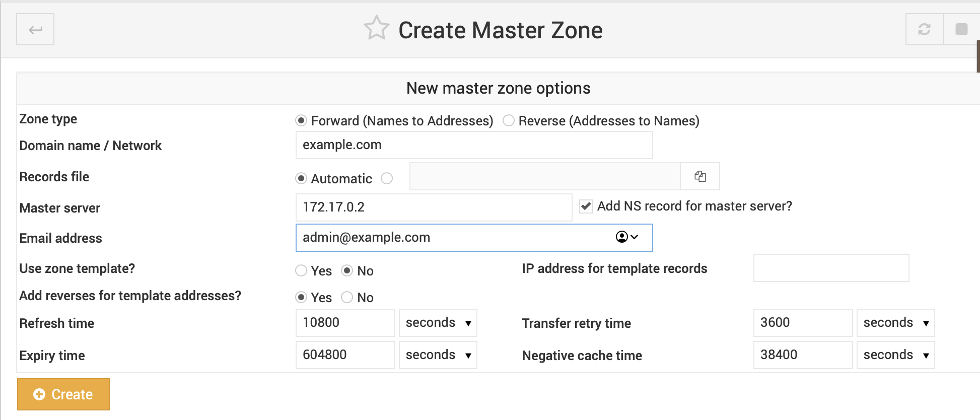Select Reverse (Addresses to Names) zone type

[x=509, y=121]
